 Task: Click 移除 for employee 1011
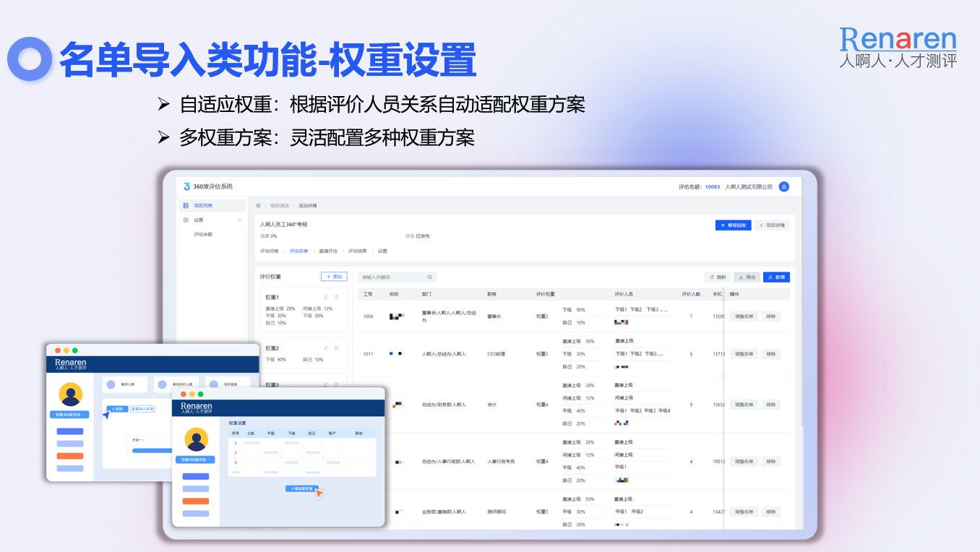point(770,354)
